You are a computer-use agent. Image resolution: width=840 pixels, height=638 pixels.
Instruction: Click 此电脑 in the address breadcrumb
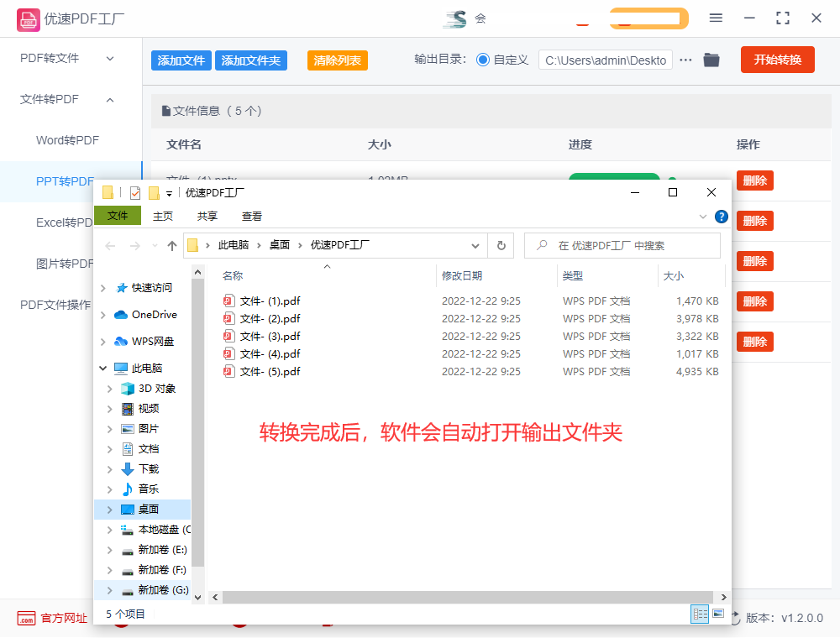233,245
